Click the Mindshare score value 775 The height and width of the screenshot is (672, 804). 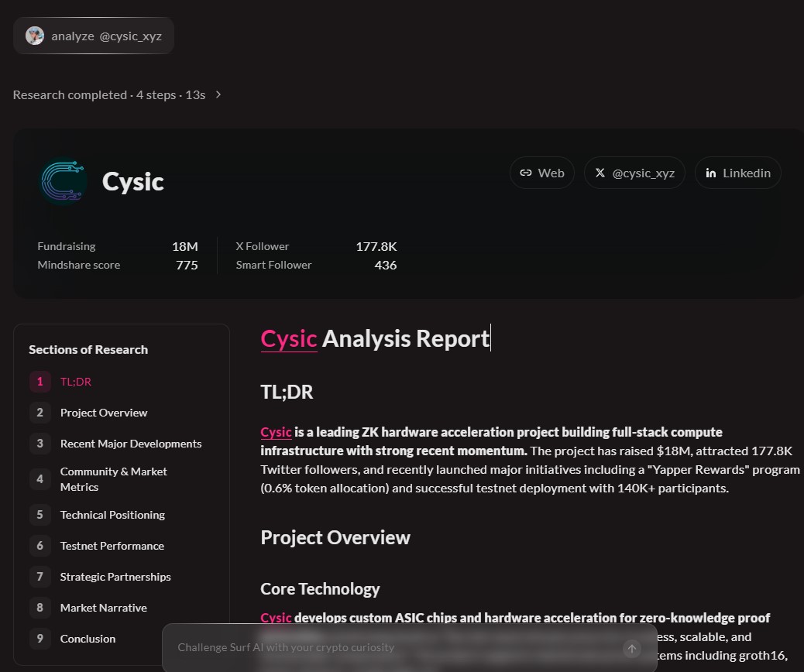coord(187,265)
